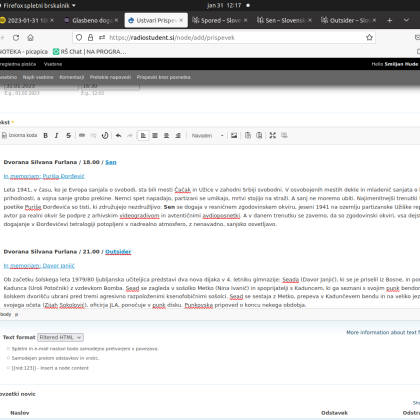Screen dimensions: 420x420
Task: Open the Navaden paragraph format dropdown
Action: tap(207, 136)
